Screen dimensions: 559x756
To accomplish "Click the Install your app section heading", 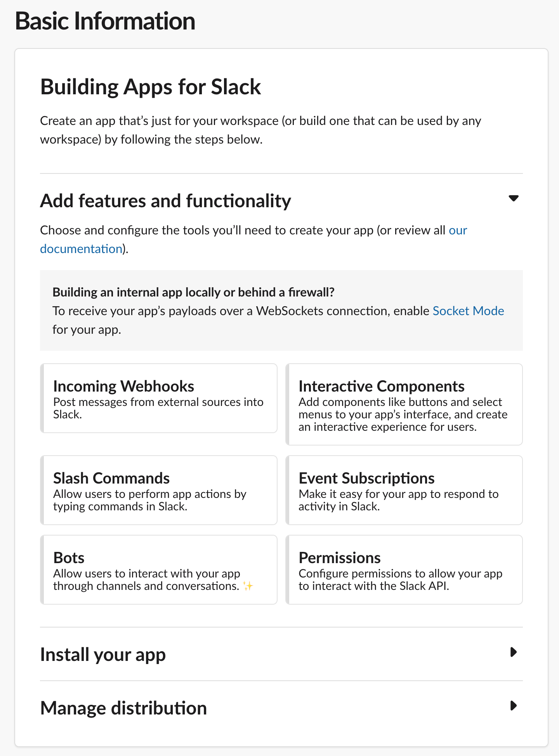I will 103,654.
